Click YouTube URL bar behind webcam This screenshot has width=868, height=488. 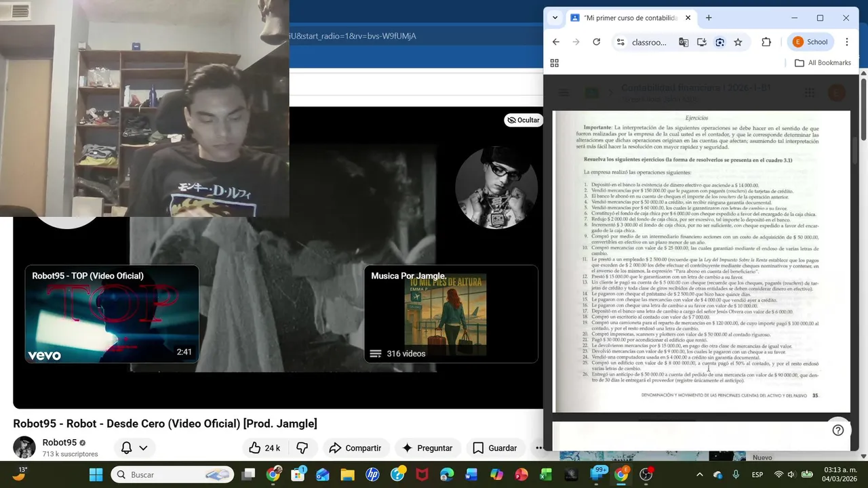(353, 36)
